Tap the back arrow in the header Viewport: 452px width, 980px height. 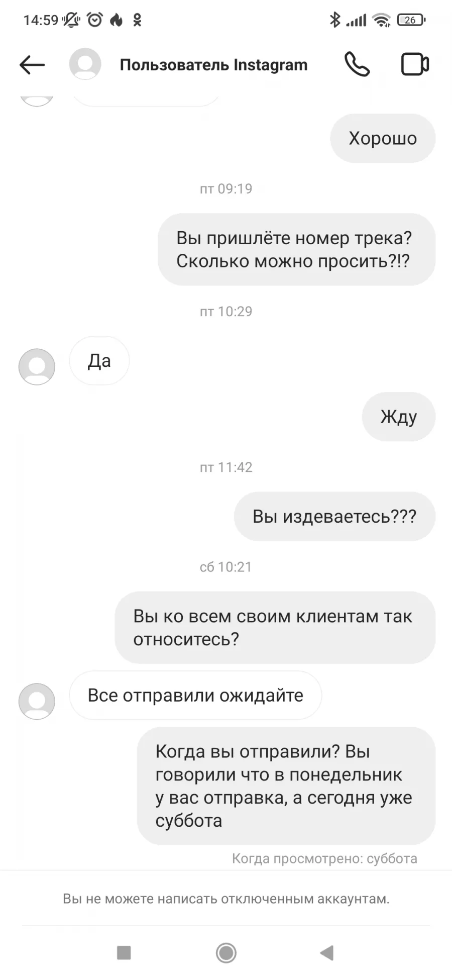click(x=32, y=65)
